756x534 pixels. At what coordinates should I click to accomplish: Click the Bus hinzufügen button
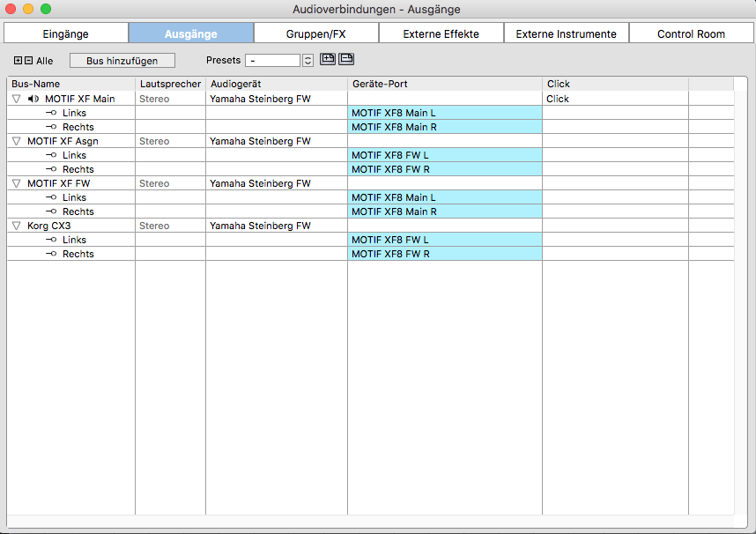pyautogui.click(x=122, y=61)
